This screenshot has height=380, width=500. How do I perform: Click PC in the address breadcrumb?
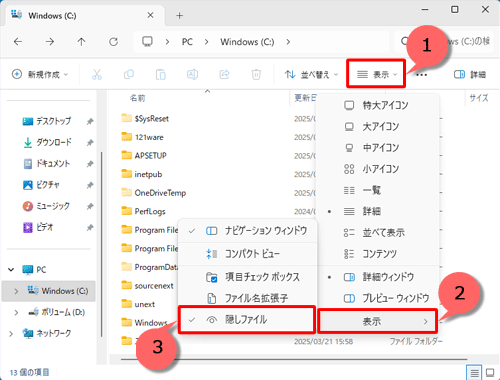(x=187, y=42)
